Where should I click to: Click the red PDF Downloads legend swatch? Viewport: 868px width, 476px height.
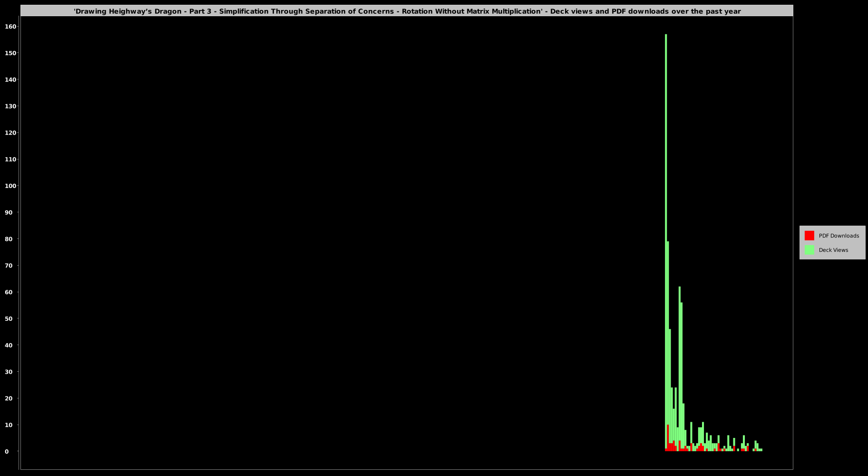(x=809, y=236)
